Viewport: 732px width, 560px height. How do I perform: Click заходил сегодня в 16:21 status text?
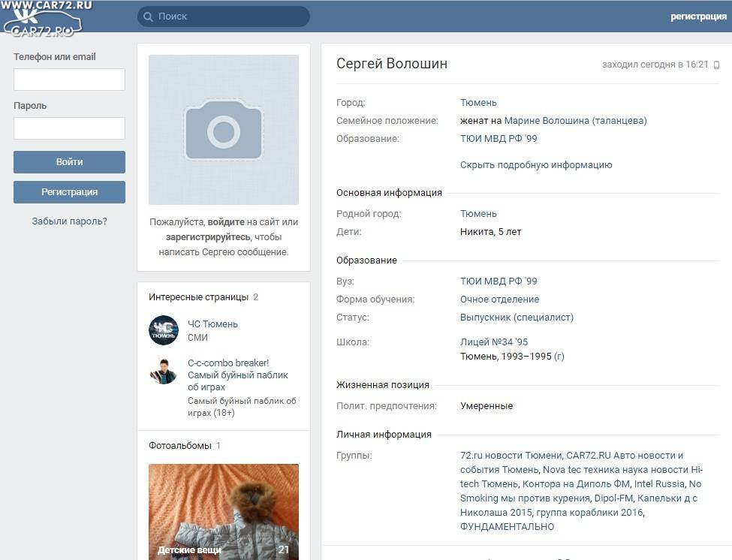655,65
